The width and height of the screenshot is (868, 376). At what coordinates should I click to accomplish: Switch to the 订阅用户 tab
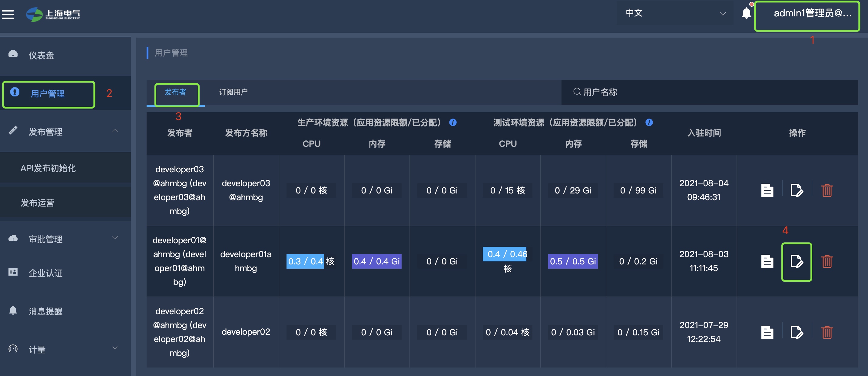[233, 92]
